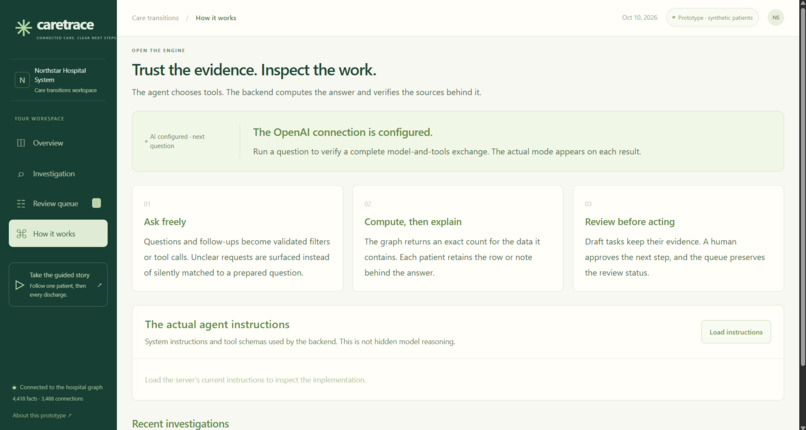
Task: Load the agent instructions
Action: 736,332
